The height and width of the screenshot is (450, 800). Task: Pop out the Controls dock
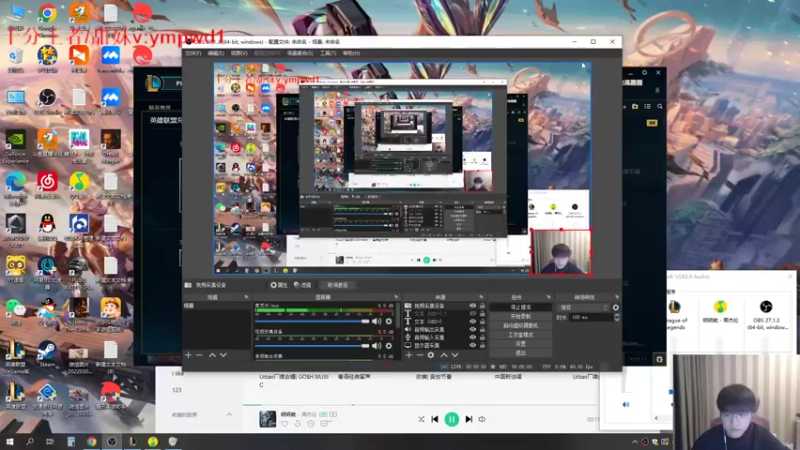click(x=548, y=297)
